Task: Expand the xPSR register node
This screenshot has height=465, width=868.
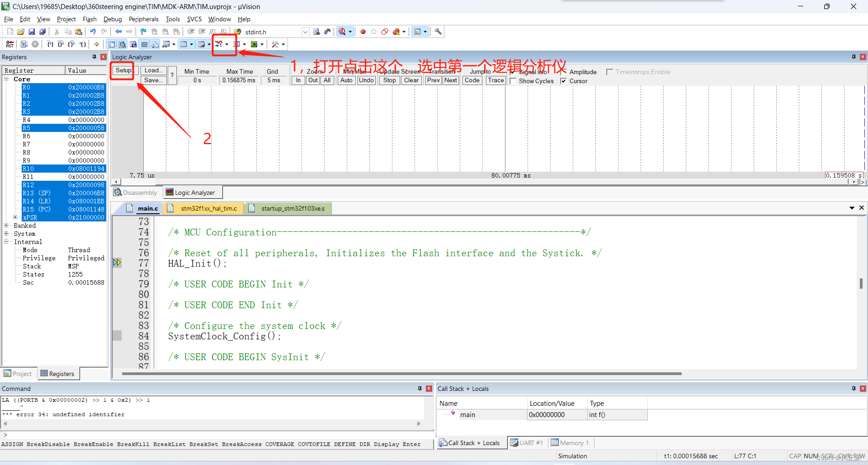Action: pyautogui.click(x=15, y=217)
